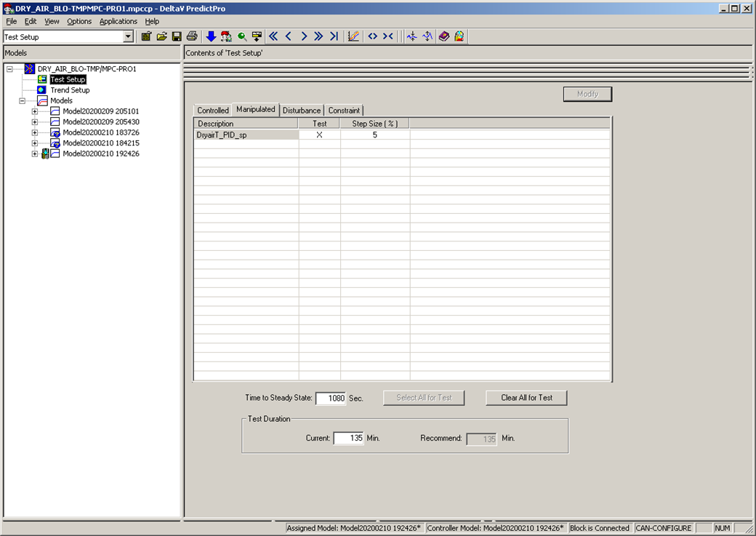
Task: Click the compress inward arrows icon
Action: pos(387,36)
